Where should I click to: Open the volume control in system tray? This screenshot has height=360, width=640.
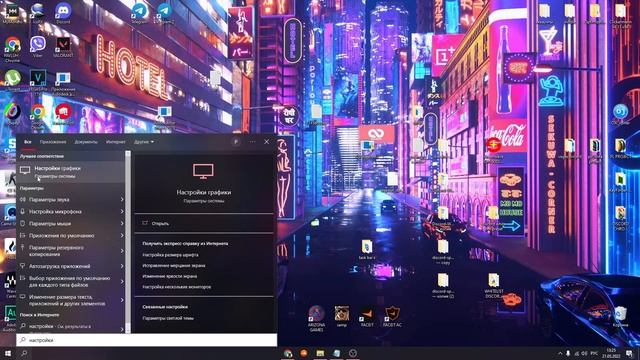(x=584, y=353)
